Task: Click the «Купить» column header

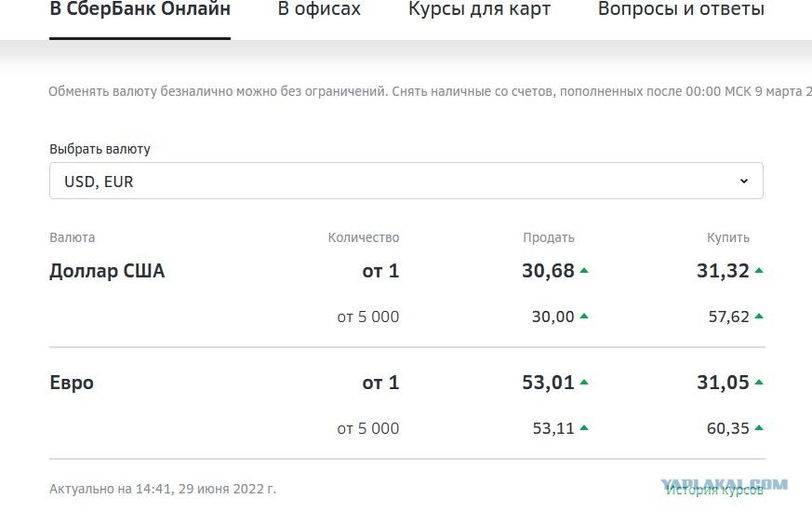Action: (x=728, y=238)
